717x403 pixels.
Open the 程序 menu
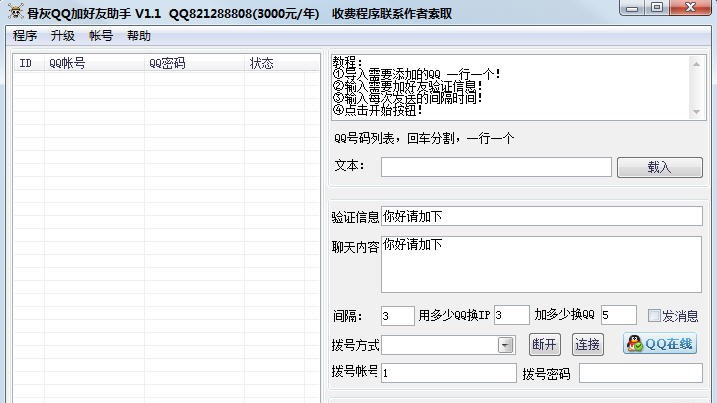point(25,36)
